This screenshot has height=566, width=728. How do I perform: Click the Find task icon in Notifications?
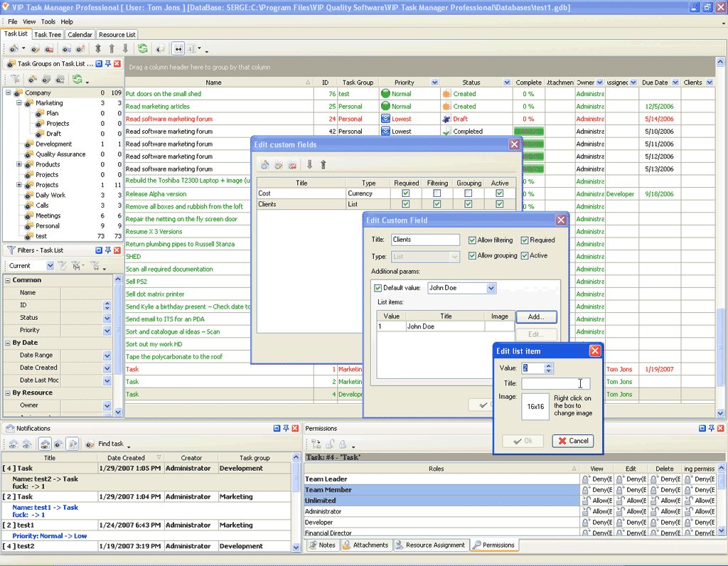(90, 444)
